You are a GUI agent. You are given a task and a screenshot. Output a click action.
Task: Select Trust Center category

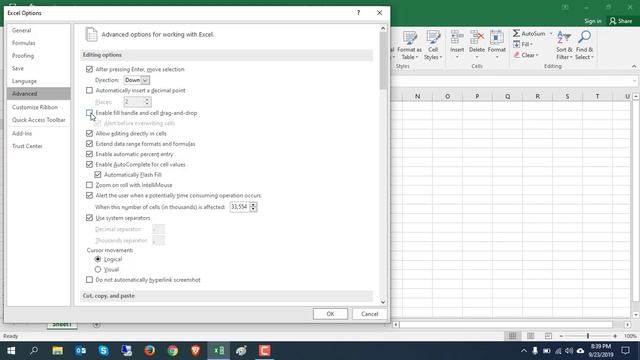pos(38,146)
